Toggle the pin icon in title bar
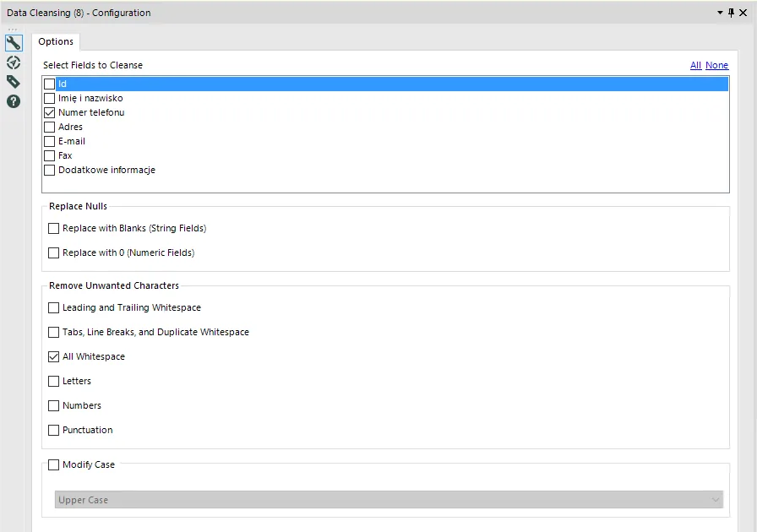The image size is (757, 532). click(731, 13)
